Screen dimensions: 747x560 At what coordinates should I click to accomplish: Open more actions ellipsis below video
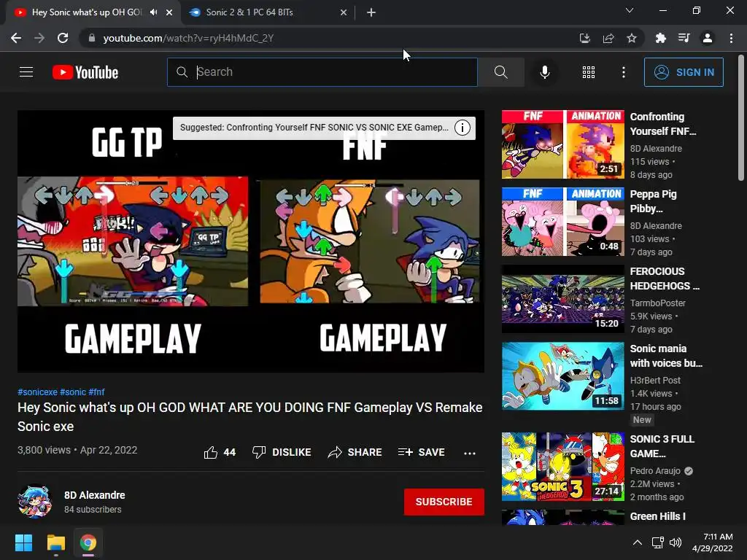[470, 453]
